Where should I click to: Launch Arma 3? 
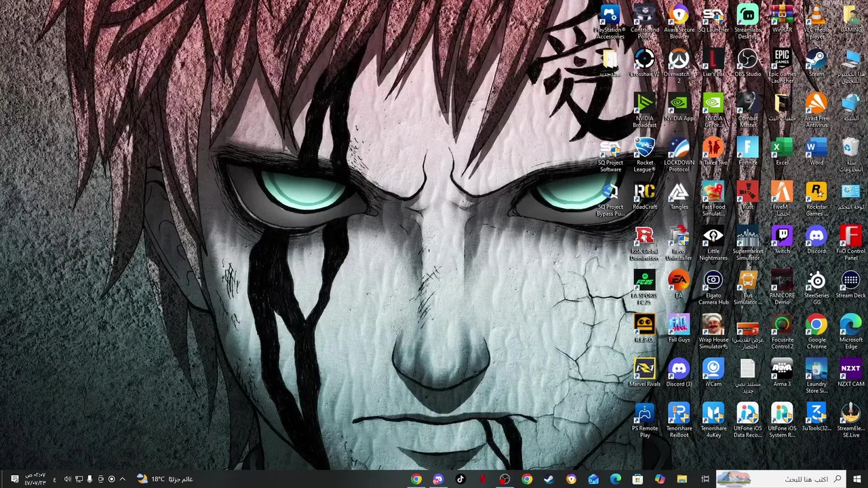pyautogui.click(x=782, y=373)
